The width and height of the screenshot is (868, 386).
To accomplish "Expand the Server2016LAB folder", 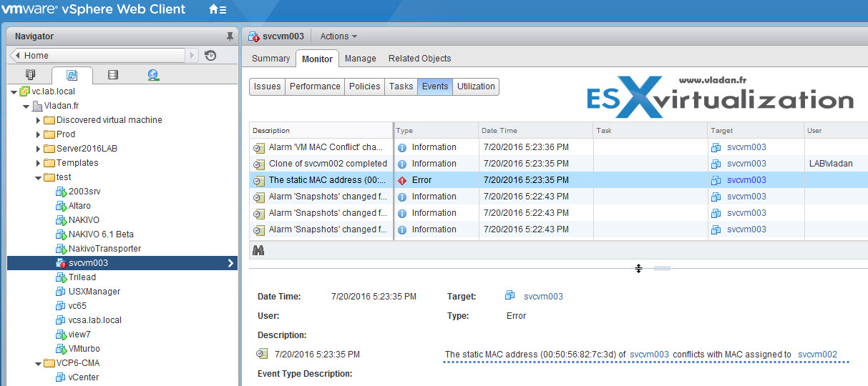I will tap(38, 149).
